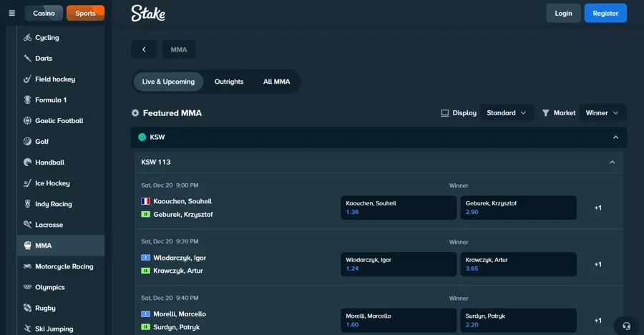Bet on Surdyn, Patryk at 2.20
This screenshot has height=335, width=644.
click(x=518, y=320)
